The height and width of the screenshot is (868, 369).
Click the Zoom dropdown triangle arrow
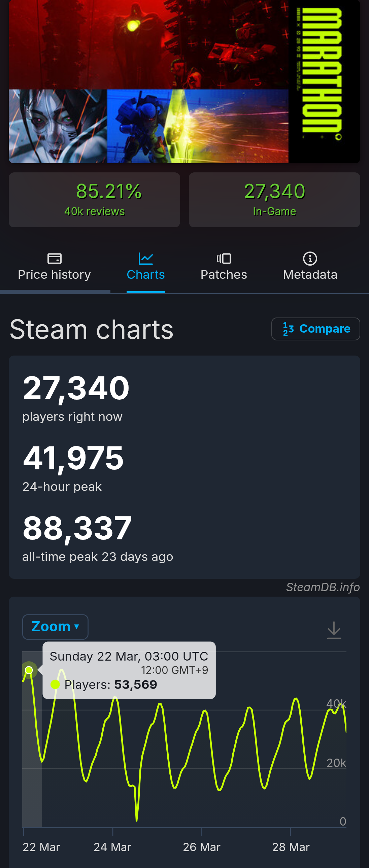tap(76, 627)
